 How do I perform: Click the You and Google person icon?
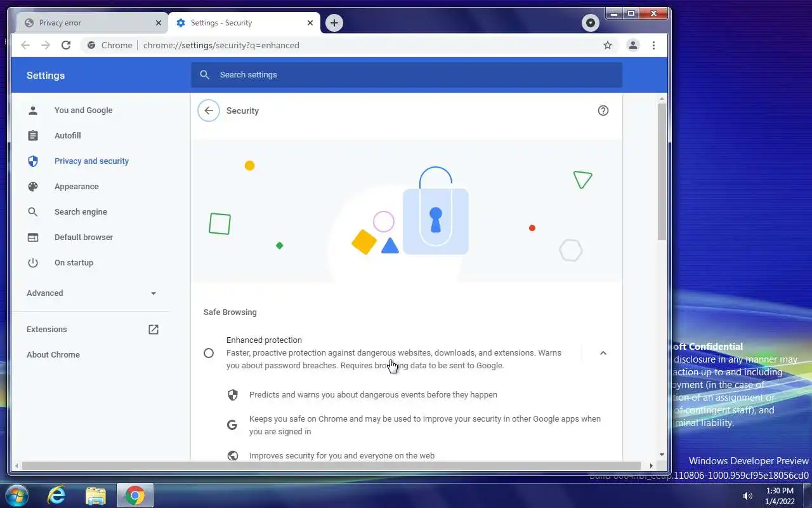pyautogui.click(x=33, y=110)
